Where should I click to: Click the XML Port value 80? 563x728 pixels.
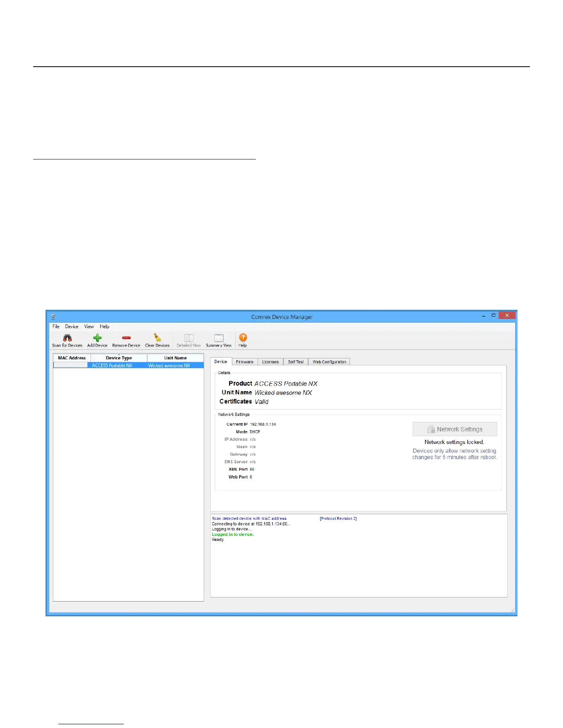(252, 470)
